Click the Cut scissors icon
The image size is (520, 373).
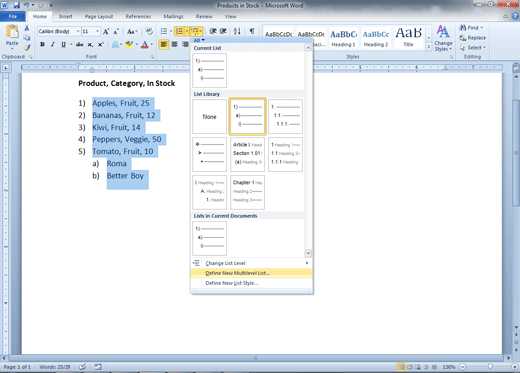(x=27, y=28)
